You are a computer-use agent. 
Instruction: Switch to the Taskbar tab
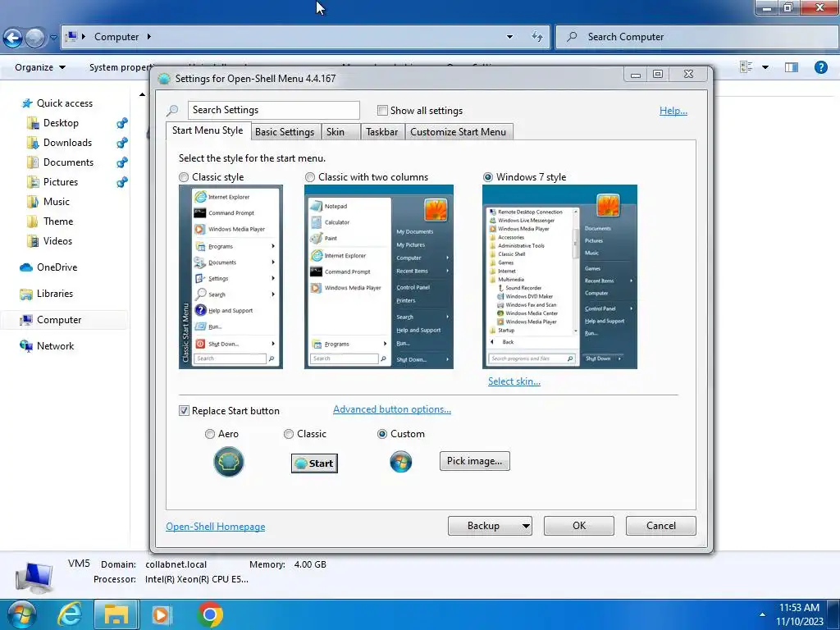coord(382,132)
